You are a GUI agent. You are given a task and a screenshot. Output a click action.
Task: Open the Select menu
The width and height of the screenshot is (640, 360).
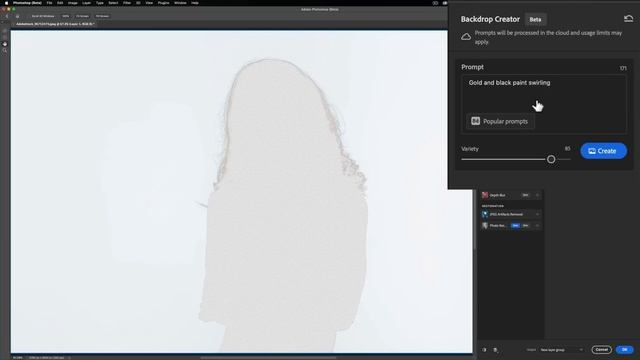(x=113, y=3)
